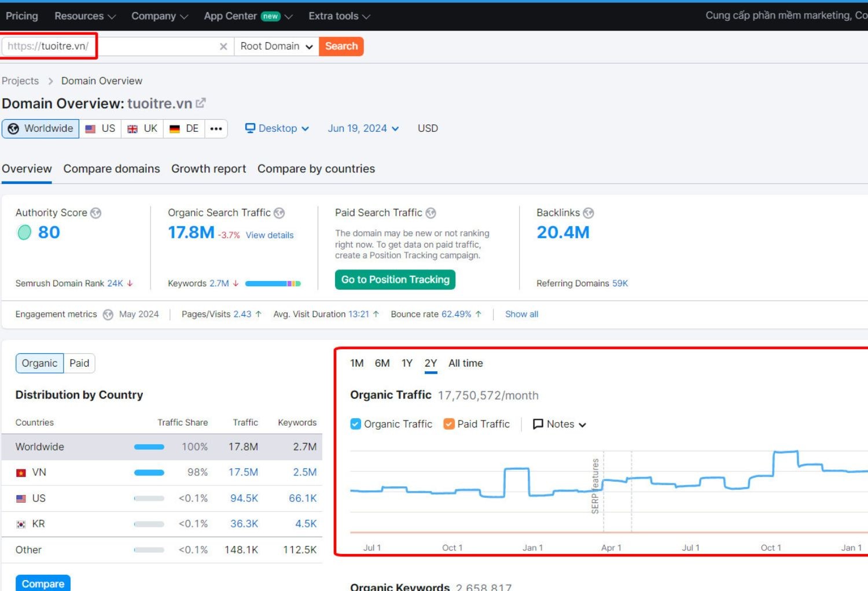Viewport: 868px width, 591px height.
Task: Click the Organic Search Traffic info icon
Action: click(x=279, y=213)
